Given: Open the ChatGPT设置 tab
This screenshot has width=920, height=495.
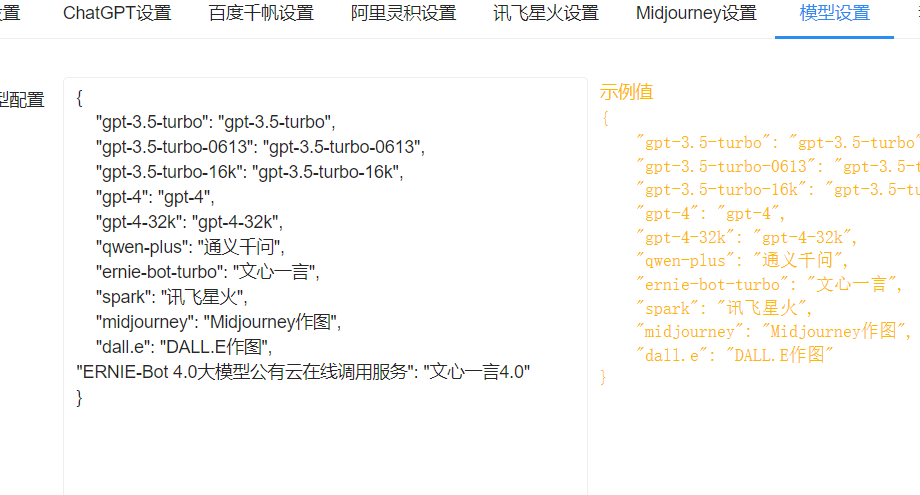Looking at the screenshot, I should click(x=117, y=13).
